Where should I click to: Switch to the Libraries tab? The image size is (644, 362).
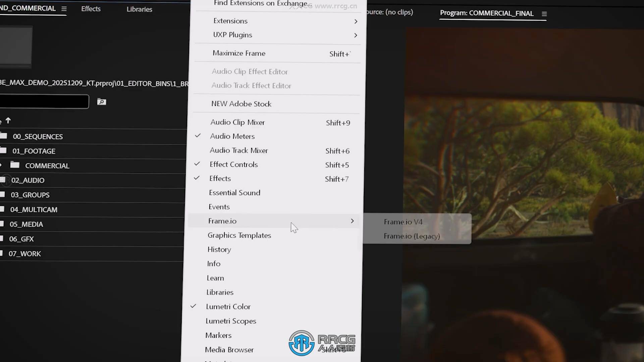[139, 9]
